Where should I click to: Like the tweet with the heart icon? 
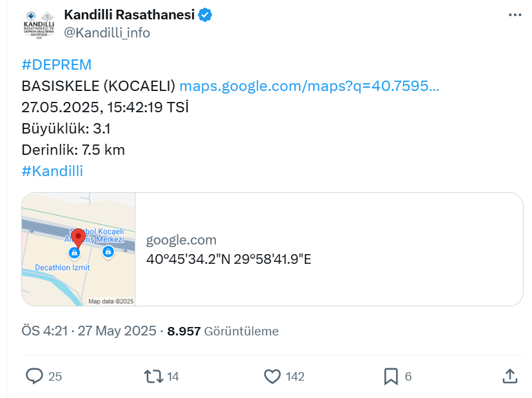click(272, 377)
